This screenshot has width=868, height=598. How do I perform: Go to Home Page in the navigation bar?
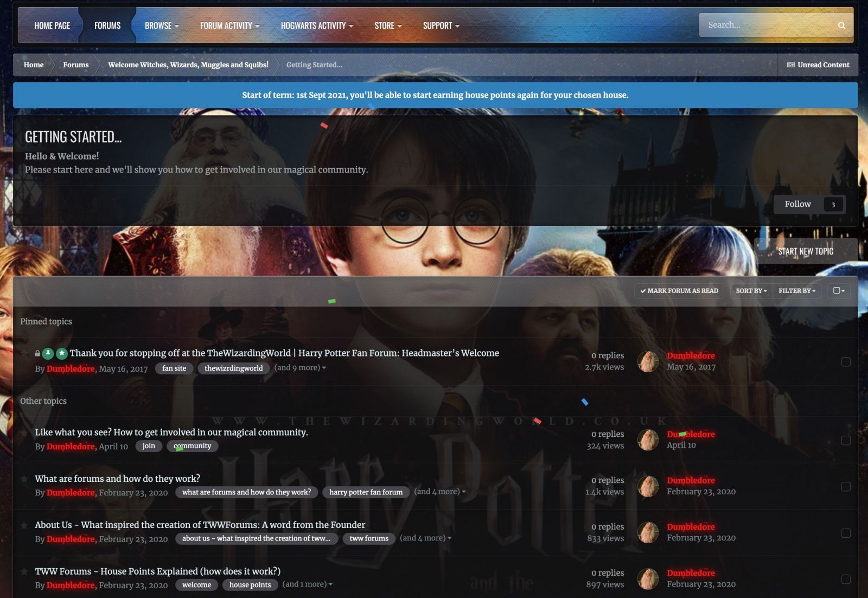[52, 26]
